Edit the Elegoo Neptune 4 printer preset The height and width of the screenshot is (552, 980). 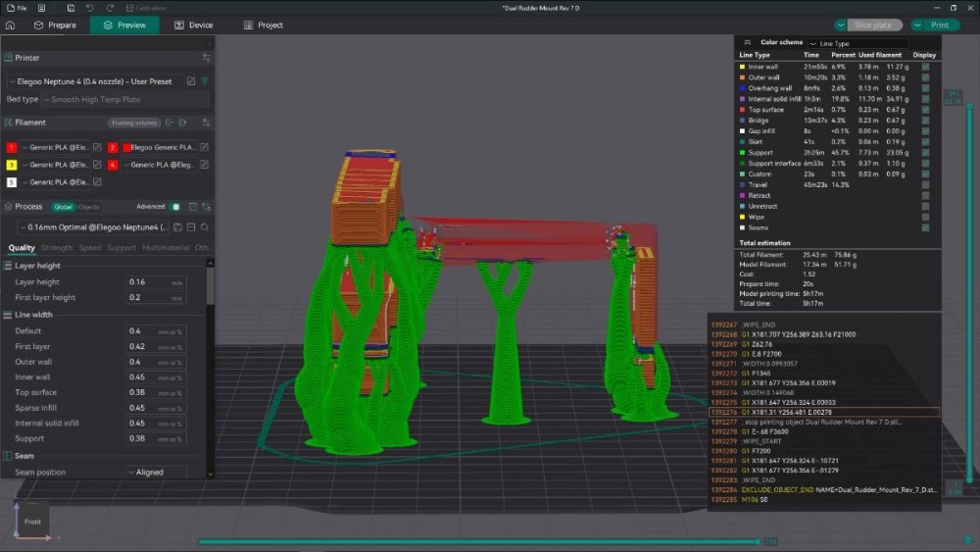coord(191,81)
